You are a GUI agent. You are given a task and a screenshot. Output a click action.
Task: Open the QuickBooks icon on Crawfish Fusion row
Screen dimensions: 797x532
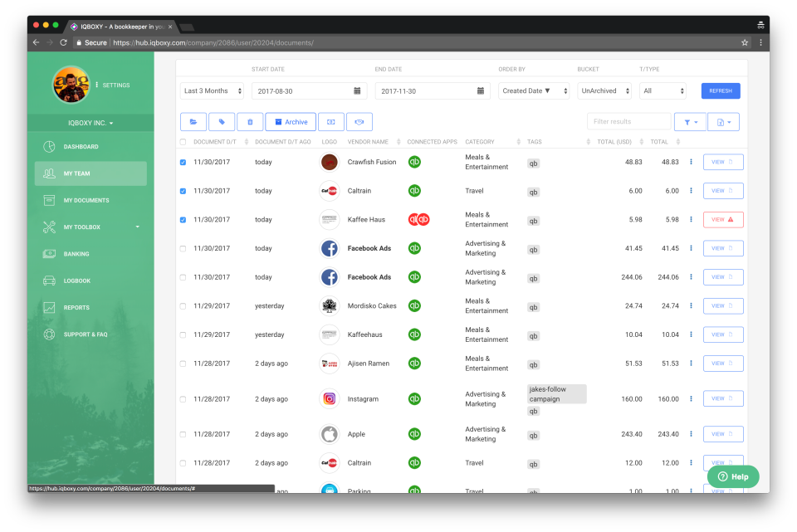coord(414,162)
